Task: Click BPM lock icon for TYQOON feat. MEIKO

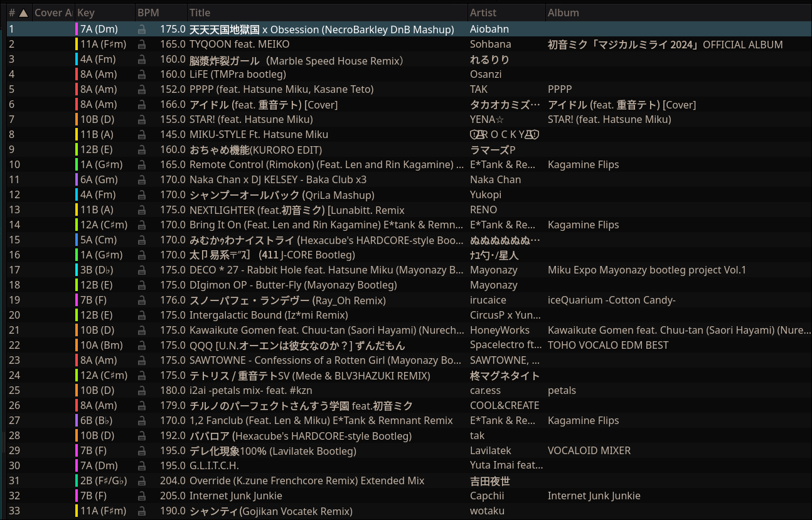Action: 142,45
